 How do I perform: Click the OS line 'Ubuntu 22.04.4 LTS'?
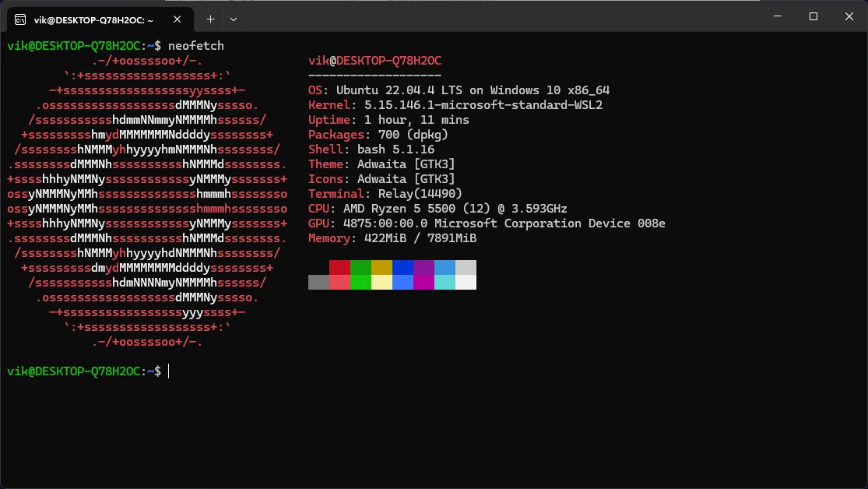(x=399, y=90)
